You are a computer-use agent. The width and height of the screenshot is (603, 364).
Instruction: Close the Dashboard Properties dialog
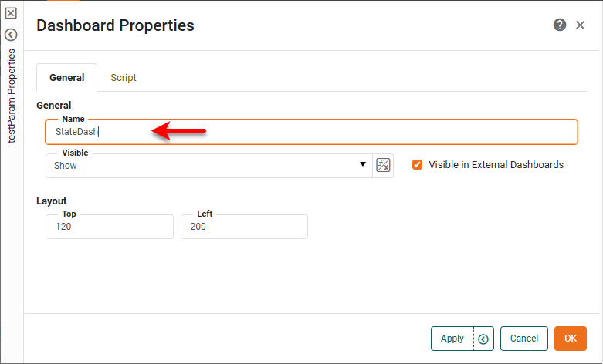click(581, 25)
